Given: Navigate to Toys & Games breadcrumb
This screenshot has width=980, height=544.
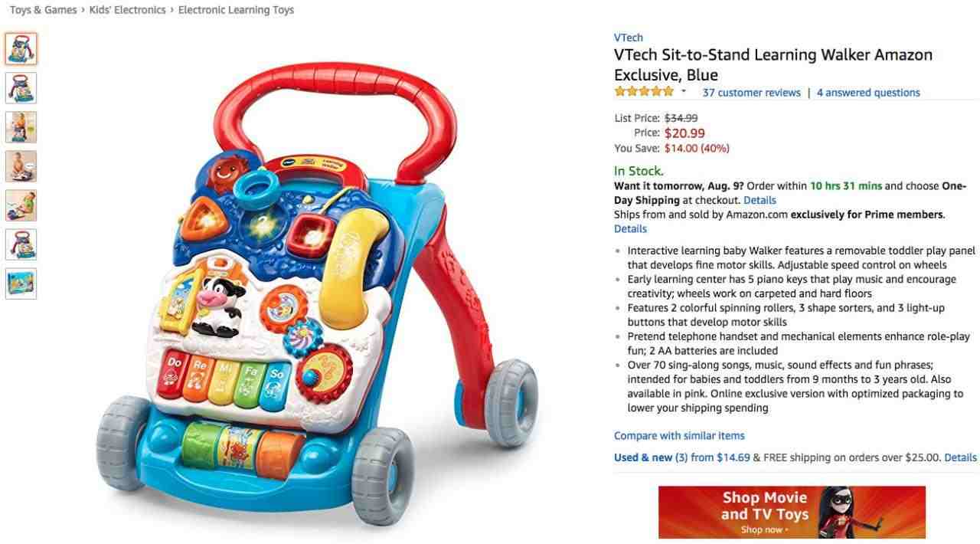Looking at the screenshot, I should coord(43,10).
